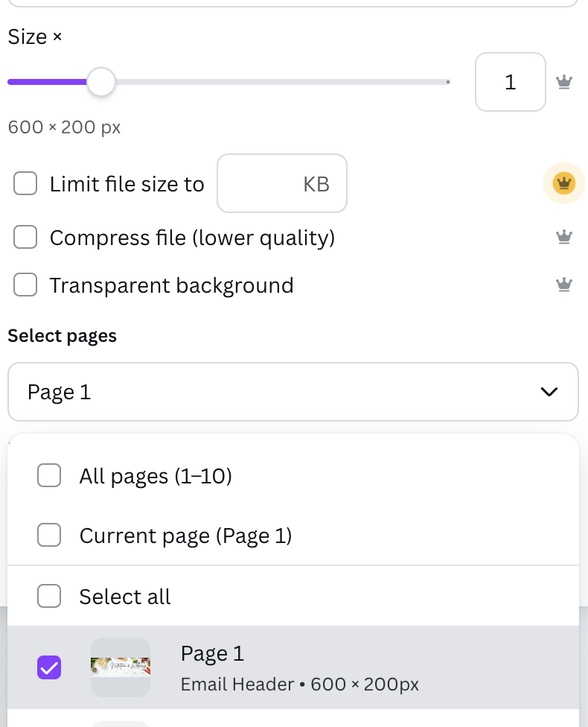Click the size multiplier input showing 1

click(x=511, y=82)
